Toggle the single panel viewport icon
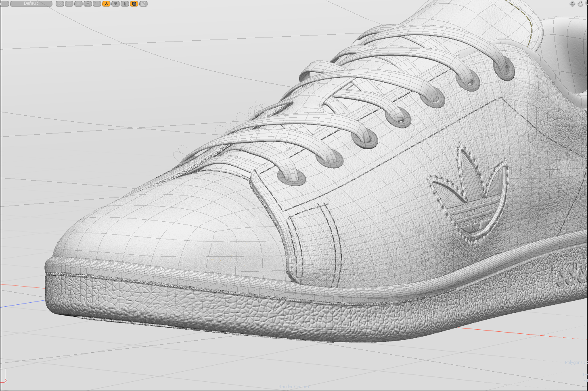Image resolution: width=588 pixels, height=391 pixels. pyautogui.click(x=125, y=4)
